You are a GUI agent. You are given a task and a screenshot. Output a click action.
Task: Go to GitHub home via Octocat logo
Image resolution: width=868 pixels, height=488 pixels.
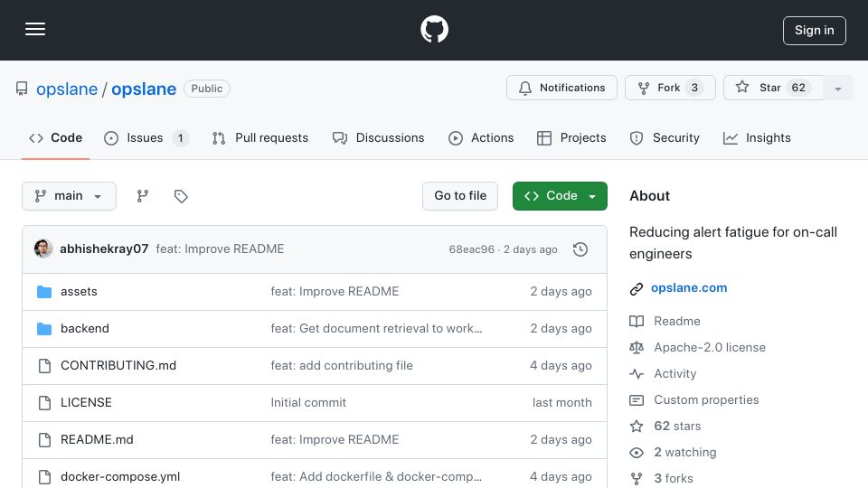434,29
